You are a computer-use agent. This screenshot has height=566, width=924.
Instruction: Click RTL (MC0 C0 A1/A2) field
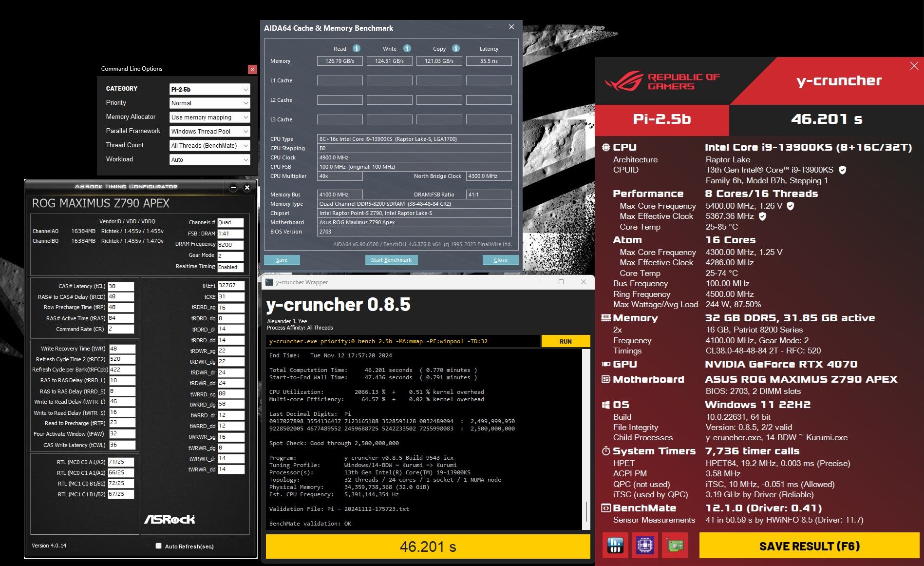[x=121, y=462]
